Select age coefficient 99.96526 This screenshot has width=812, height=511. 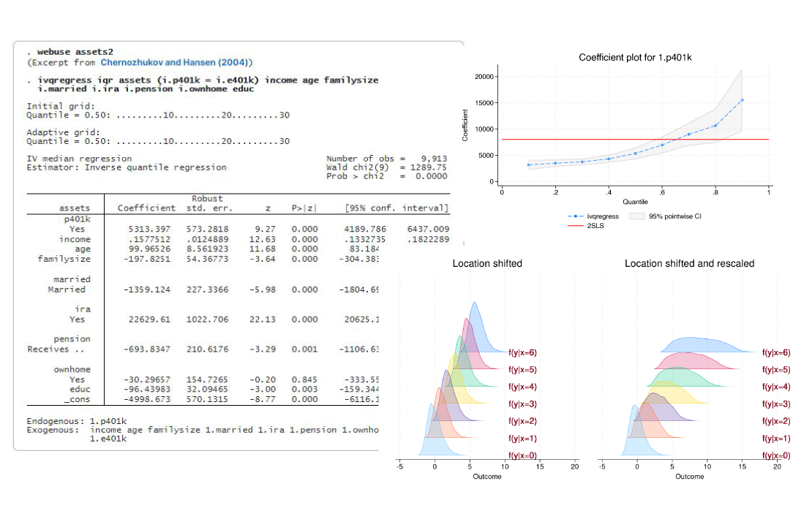tap(149, 249)
